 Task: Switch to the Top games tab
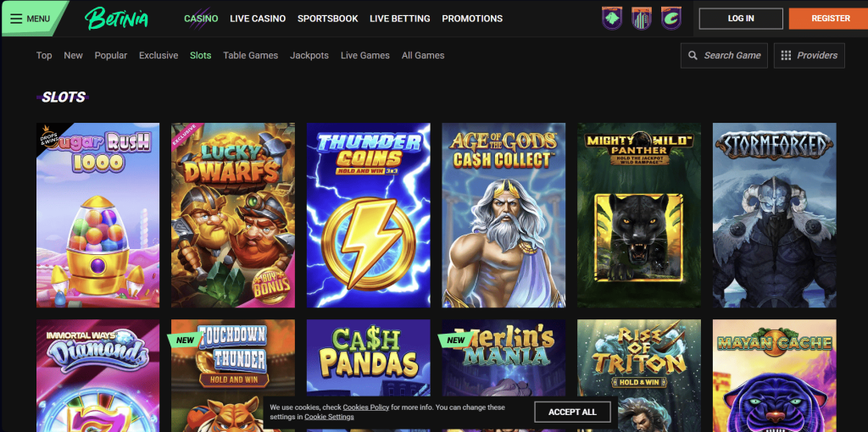44,55
